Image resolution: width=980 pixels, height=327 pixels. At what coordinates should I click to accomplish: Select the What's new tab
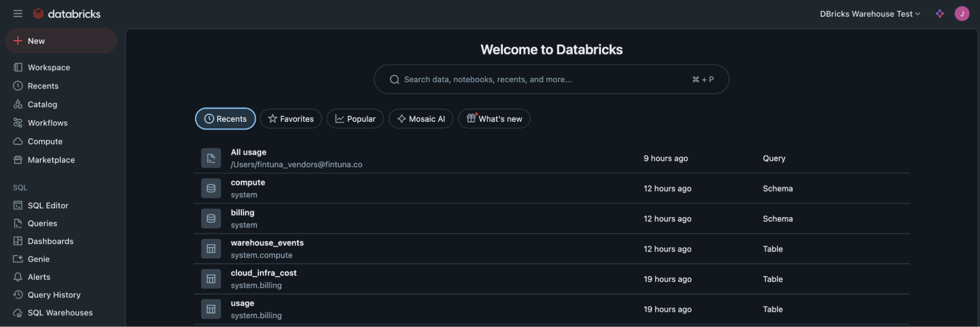[494, 118]
